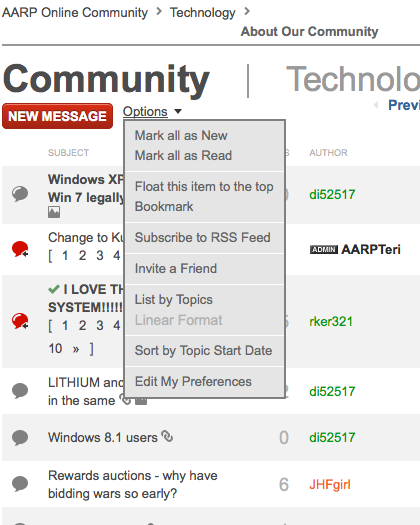View author JHFgirl profile
This screenshot has height=525, width=420.
tap(330, 484)
